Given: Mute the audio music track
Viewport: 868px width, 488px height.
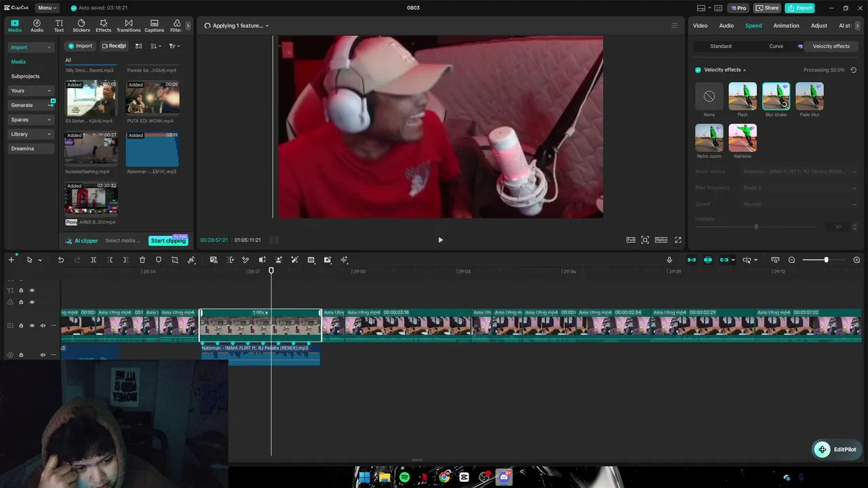Looking at the screenshot, I should tap(43, 354).
